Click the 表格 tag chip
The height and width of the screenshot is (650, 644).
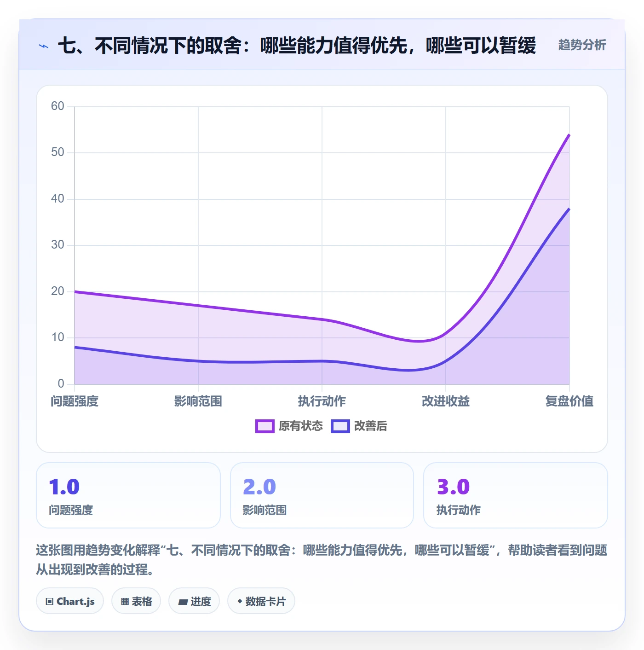[136, 601]
